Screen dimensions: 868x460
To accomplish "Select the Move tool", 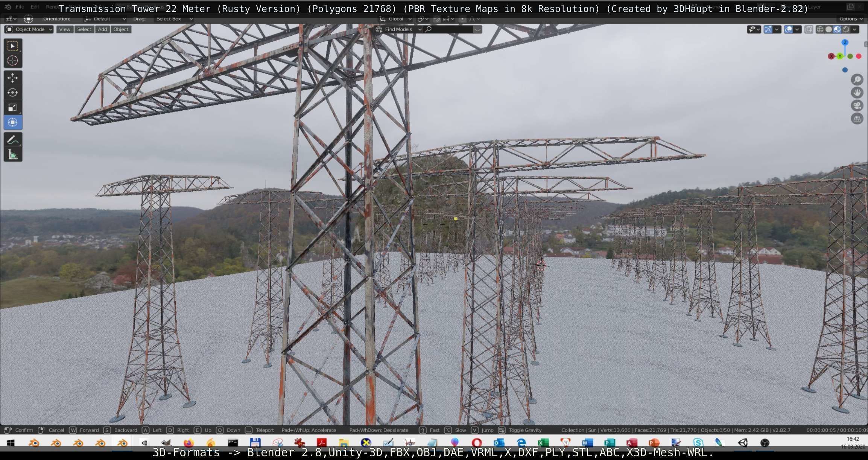I will 13,78.
